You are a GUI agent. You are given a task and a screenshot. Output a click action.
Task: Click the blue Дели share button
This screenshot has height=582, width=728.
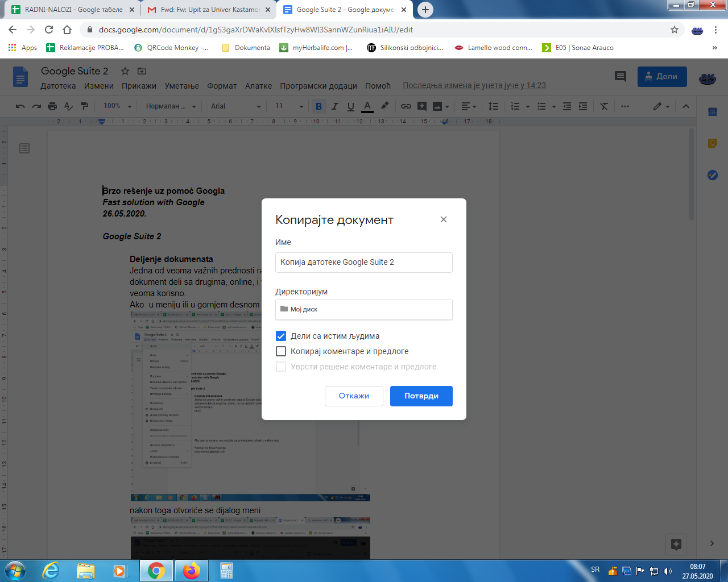tap(662, 77)
